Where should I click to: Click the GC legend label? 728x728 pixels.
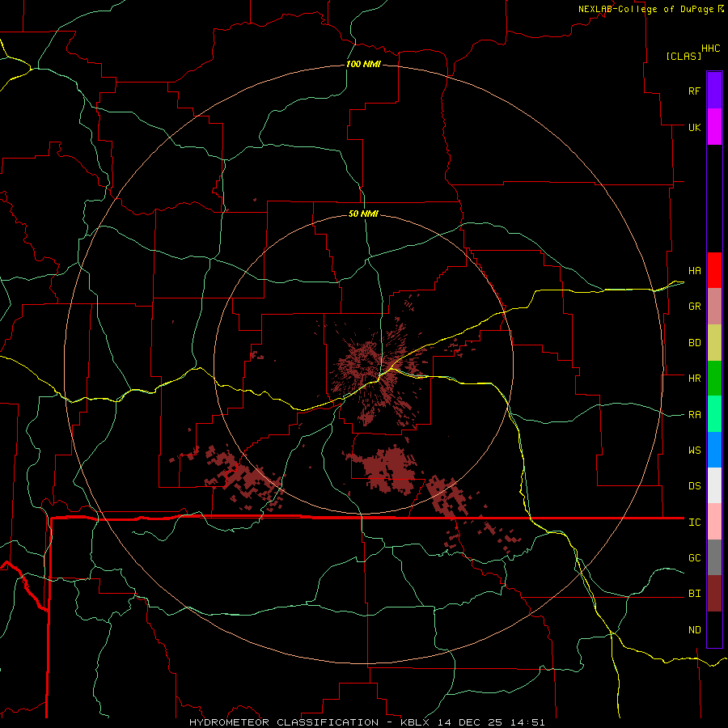coord(695,558)
